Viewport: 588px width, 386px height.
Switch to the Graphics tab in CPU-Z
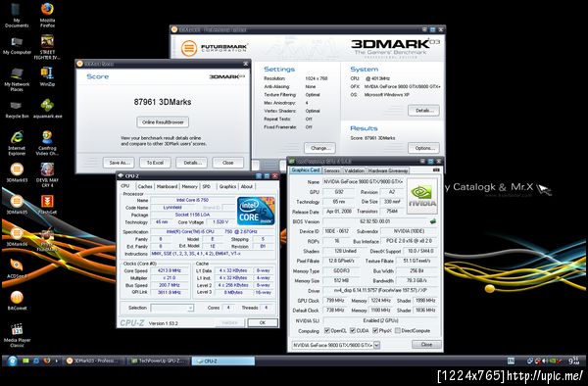coord(227,186)
